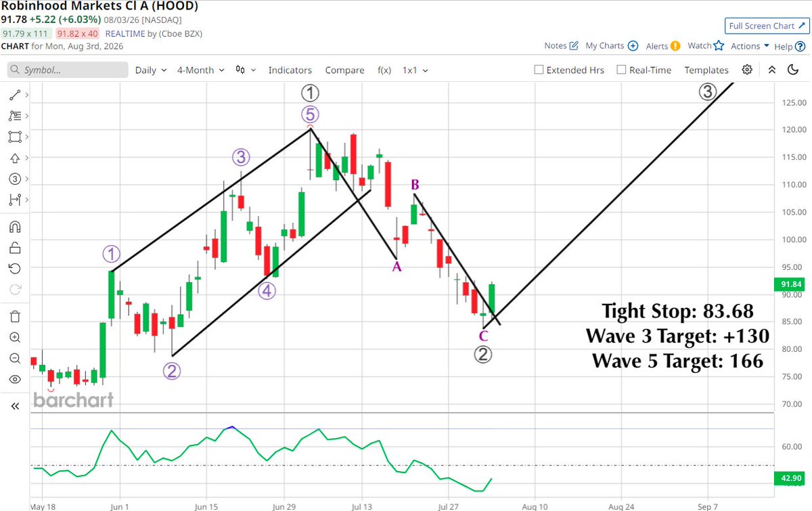Screen dimensions: 812x511
Task: Open the Notes link
Action: tap(556, 46)
